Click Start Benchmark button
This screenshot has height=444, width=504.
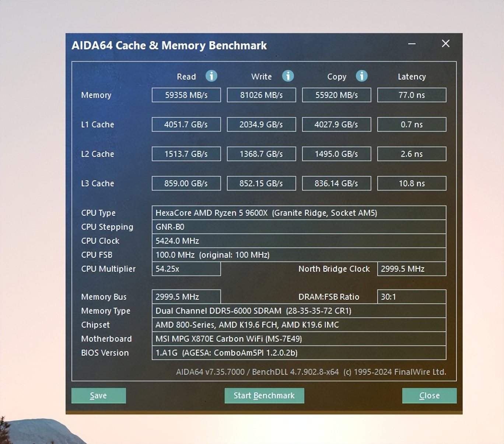click(x=264, y=396)
